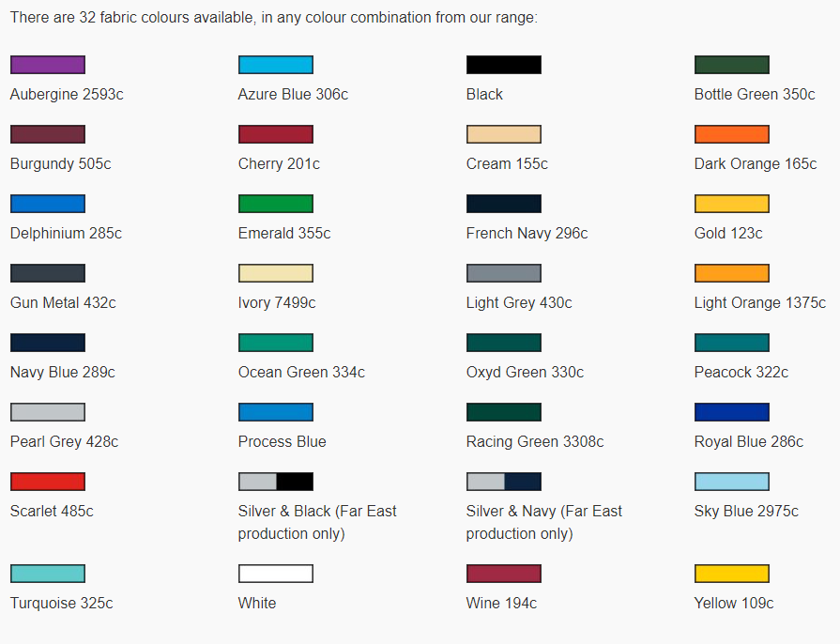The image size is (840, 644).
Task: Pick the Dark Orange 165c swatch
Action: click(x=732, y=134)
